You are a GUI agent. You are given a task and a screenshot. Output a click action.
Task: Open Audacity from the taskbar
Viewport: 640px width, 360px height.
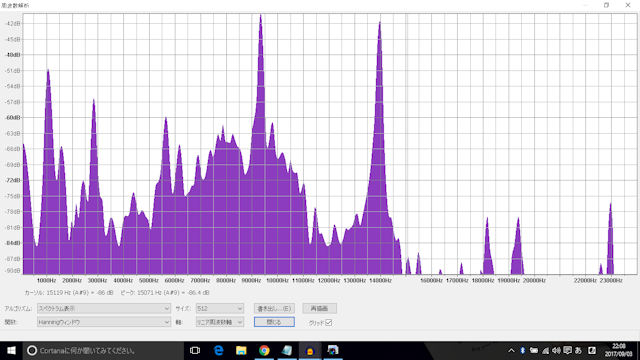point(310,351)
